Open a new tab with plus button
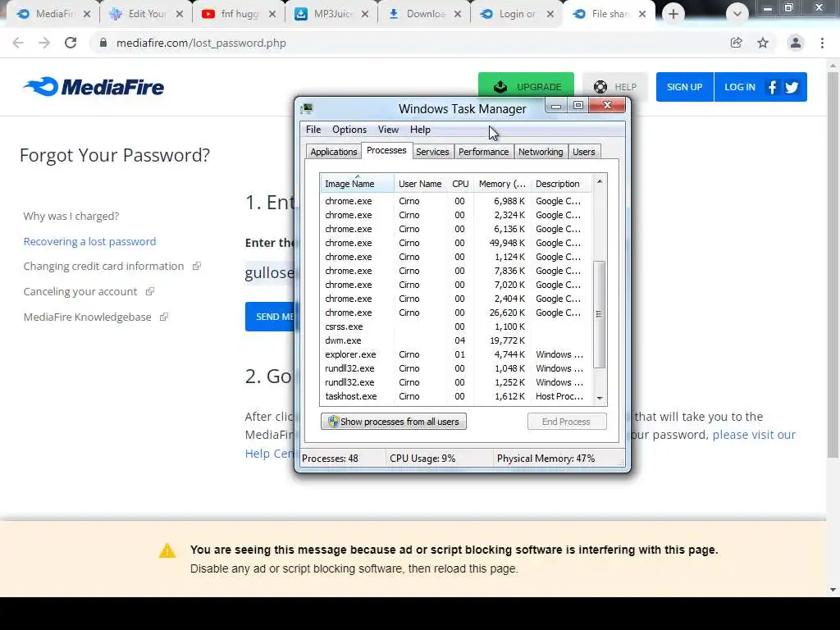840x630 pixels. point(673,14)
